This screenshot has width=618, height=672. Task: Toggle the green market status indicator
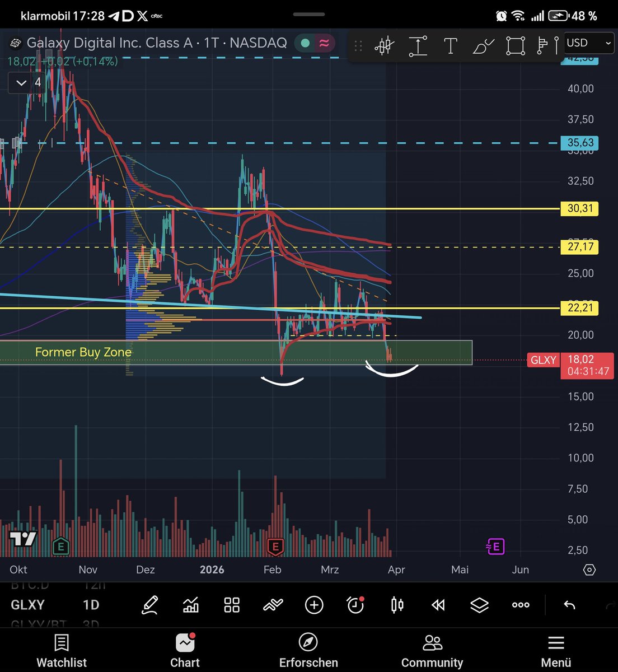(305, 43)
